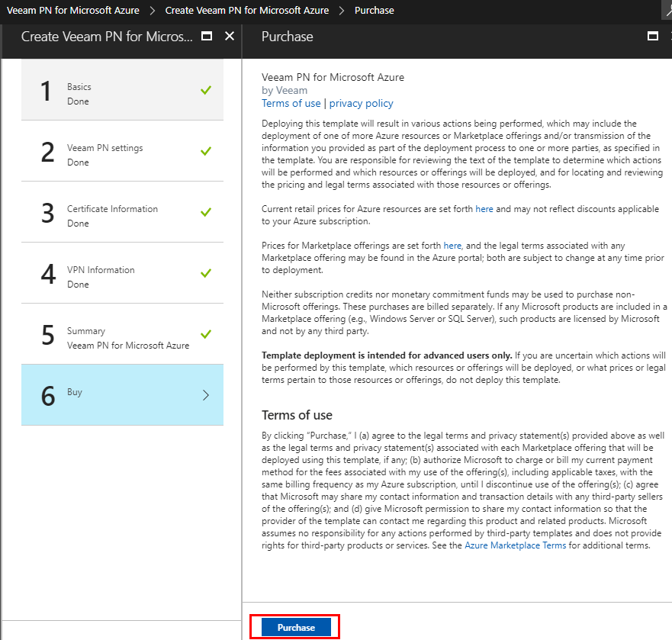Click the green checkmark on Summary step
Viewport: 672px width, 640px height.
point(206,334)
